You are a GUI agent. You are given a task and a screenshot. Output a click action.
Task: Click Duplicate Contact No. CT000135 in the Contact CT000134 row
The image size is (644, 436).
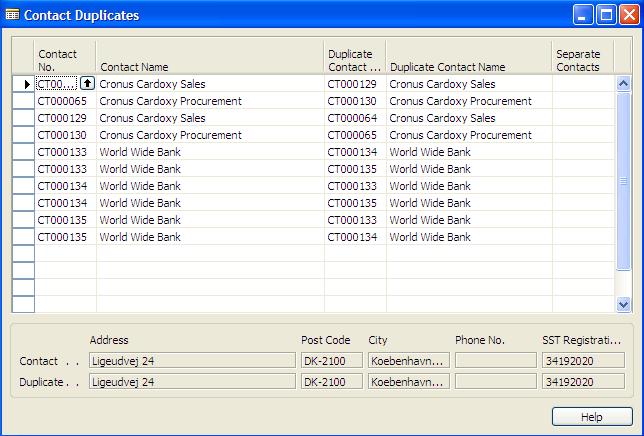click(355, 203)
